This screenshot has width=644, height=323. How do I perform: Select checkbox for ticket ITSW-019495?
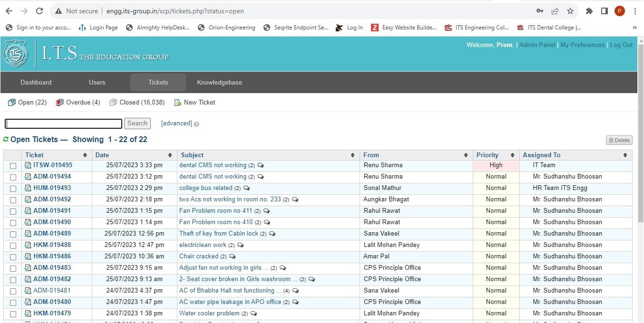coord(13,166)
